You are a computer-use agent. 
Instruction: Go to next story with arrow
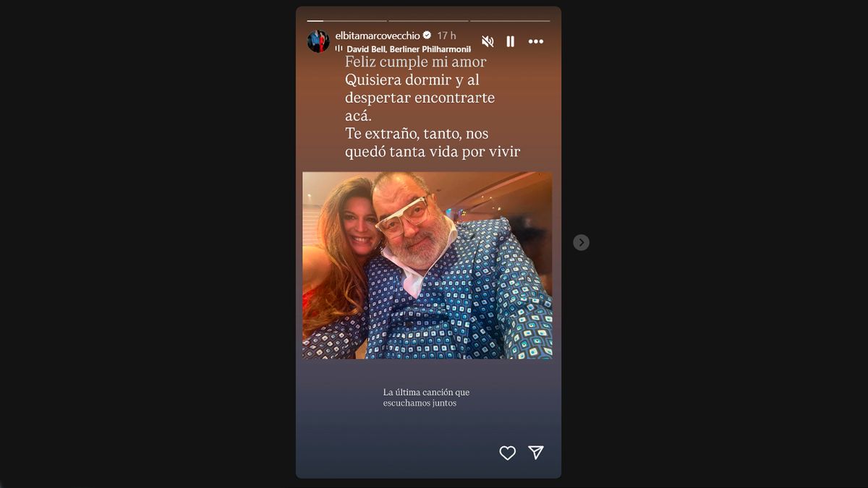pos(581,242)
